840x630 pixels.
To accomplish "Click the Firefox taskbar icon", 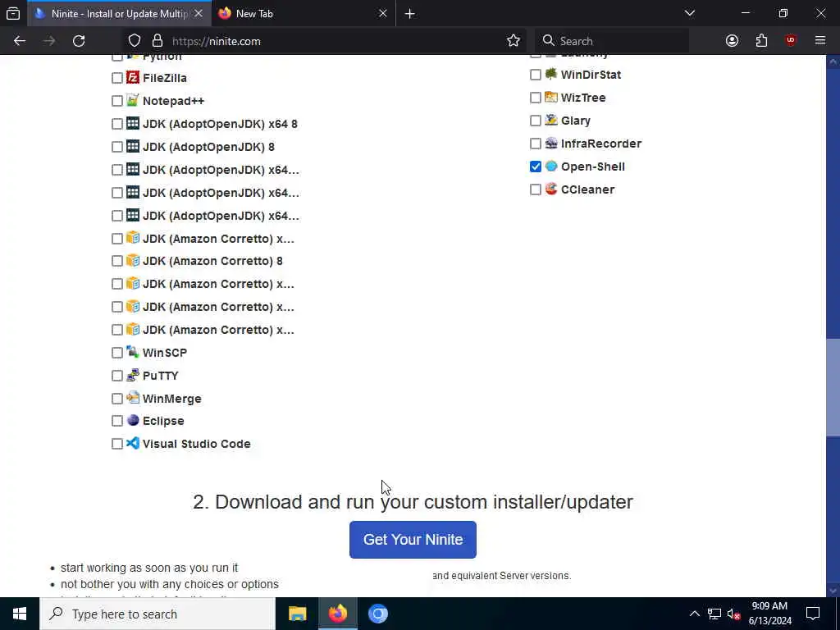I will point(337,614).
